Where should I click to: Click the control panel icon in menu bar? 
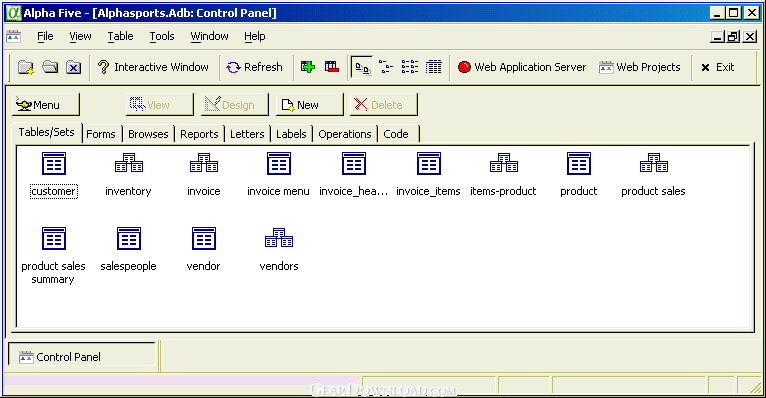tap(13, 36)
